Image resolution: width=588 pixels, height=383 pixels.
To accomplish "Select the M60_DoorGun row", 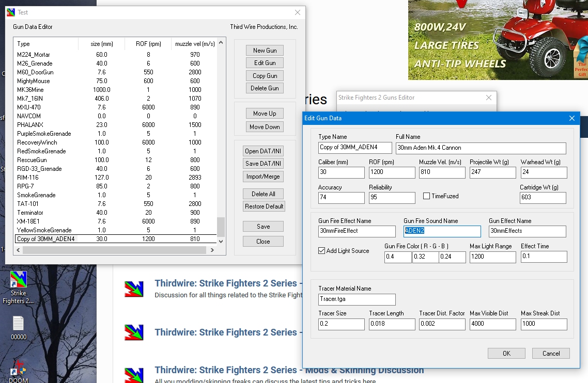I will 116,72.
